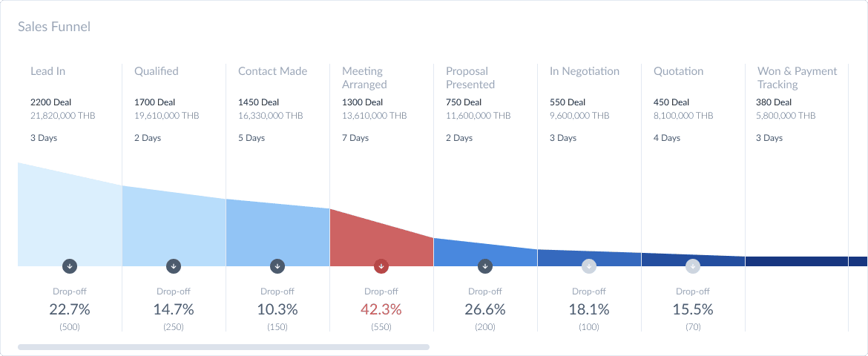
Task: Click the Qualified stage drop-off arrow icon
Action: [x=174, y=266]
